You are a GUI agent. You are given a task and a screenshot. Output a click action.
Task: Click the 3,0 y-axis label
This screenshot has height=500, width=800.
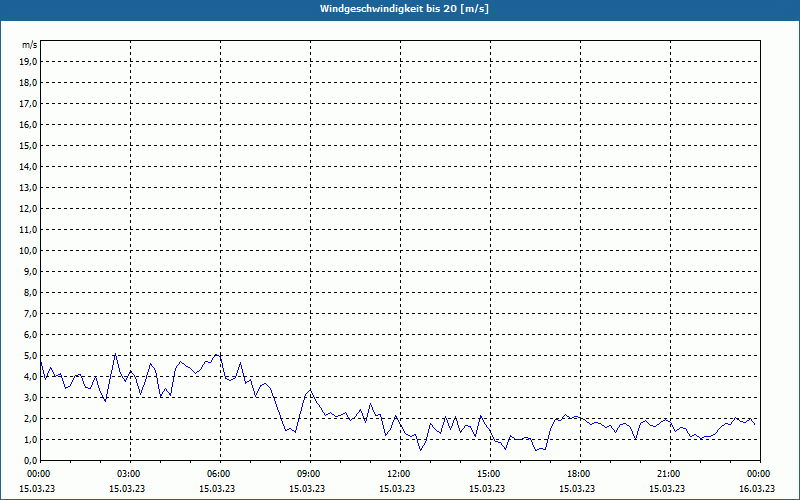[30, 397]
